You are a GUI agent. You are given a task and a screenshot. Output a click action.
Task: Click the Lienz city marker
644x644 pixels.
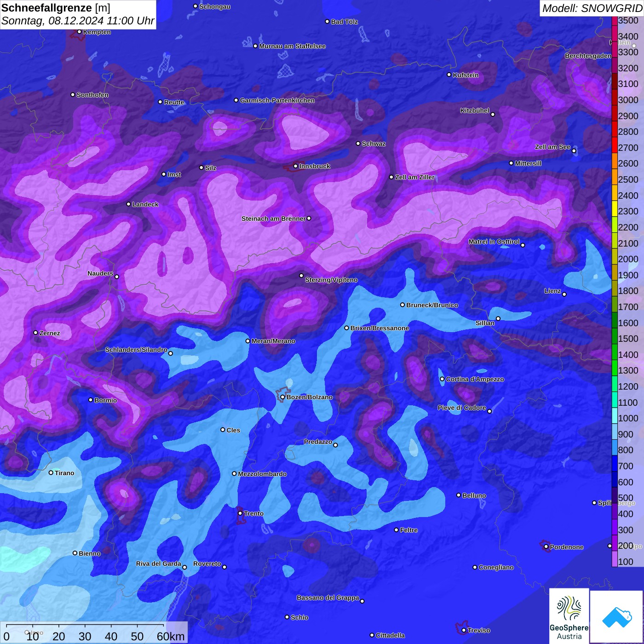tap(564, 294)
